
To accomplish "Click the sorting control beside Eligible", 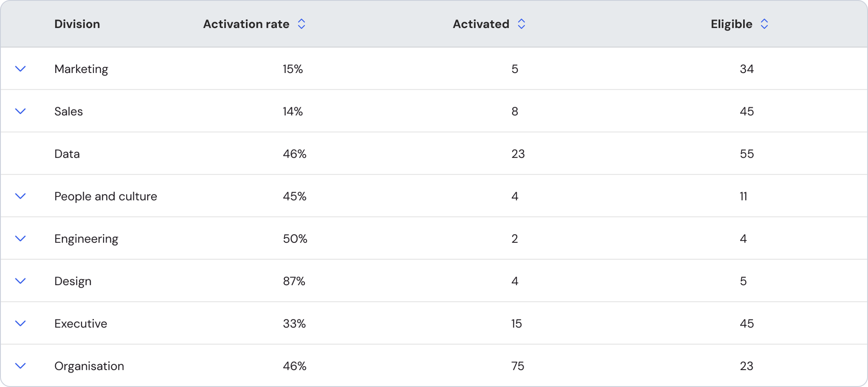I will coord(764,24).
